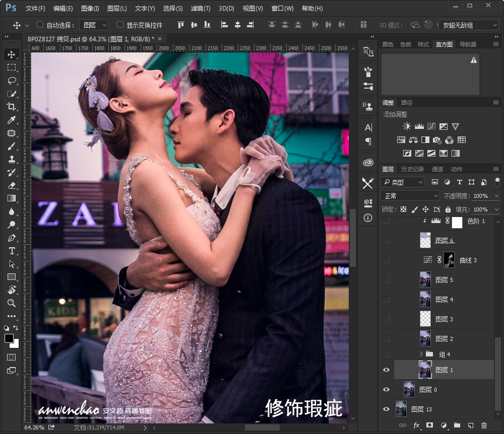Click the background color swatch
504x434 pixels.
(x=16, y=345)
